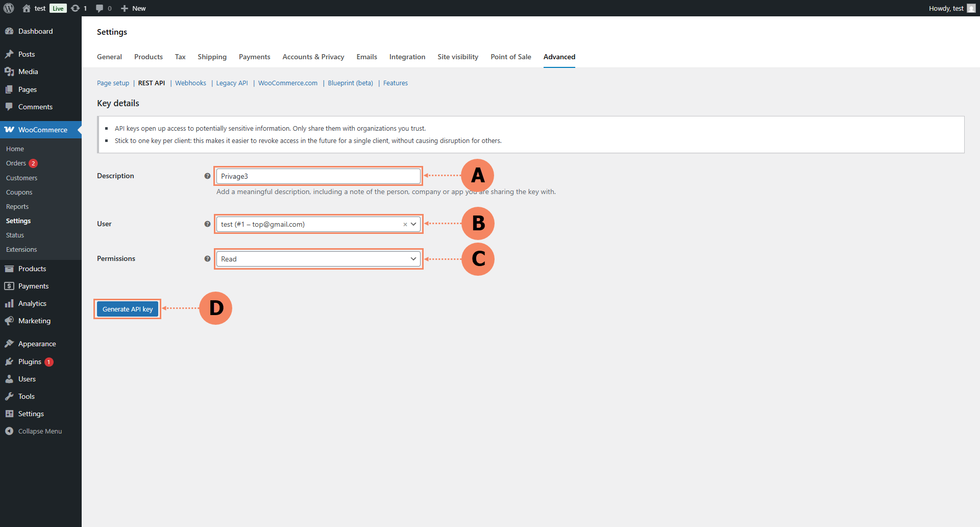
Task: Switch to the Payments settings tab
Action: coord(254,57)
